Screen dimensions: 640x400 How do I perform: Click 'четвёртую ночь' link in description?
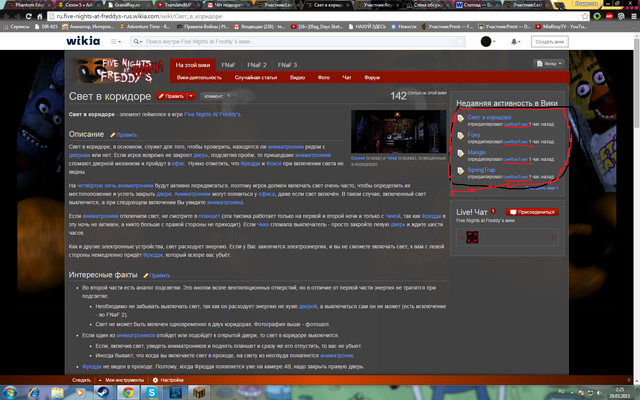coord(96,186)
